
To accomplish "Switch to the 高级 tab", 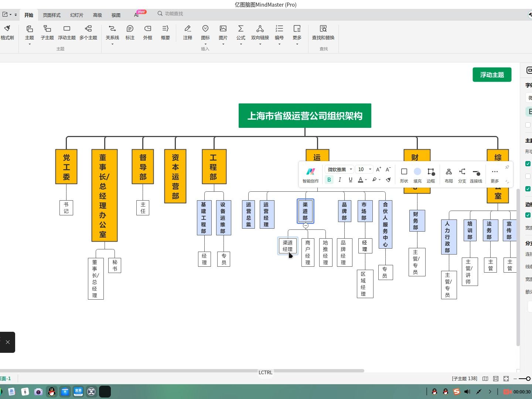I will pyautogui.click(x=98, y=15).
